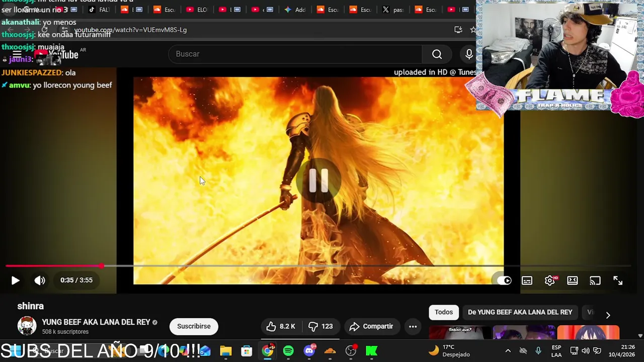Screen dimensions: 644x362
Task: Open Google Chrome taskbar icon
Action: click(x=268, y=351)
